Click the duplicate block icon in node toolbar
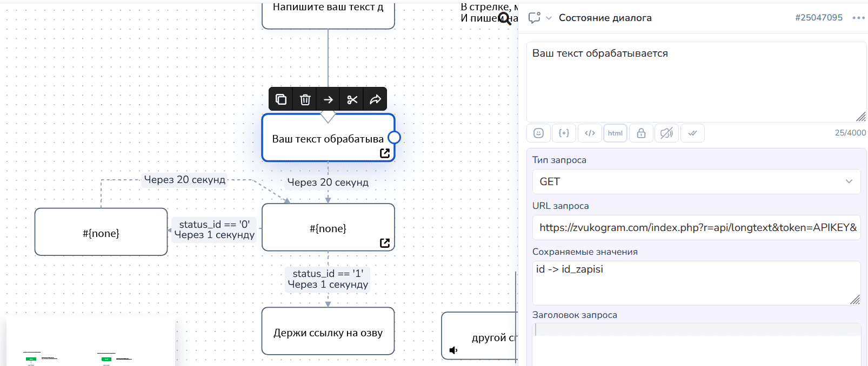 281,99
